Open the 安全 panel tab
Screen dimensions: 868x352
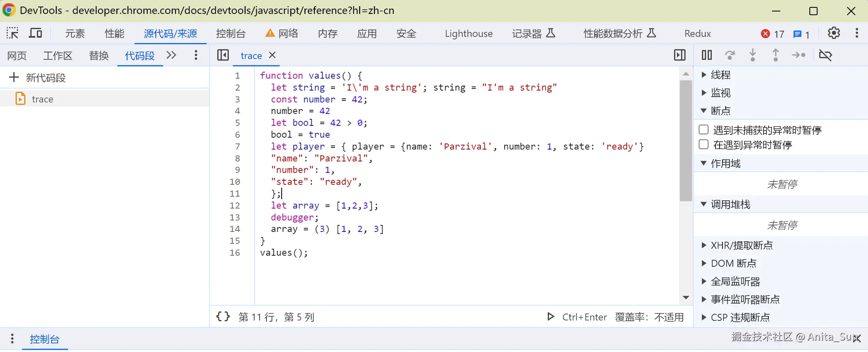(406, 34)
